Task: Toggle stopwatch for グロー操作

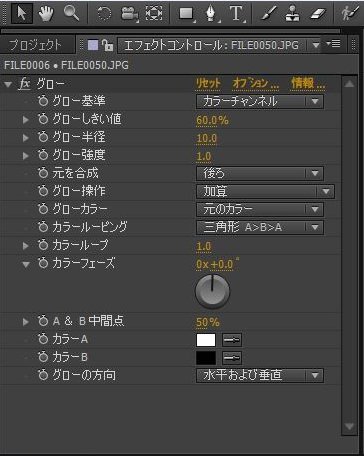Action: [43, 191]
